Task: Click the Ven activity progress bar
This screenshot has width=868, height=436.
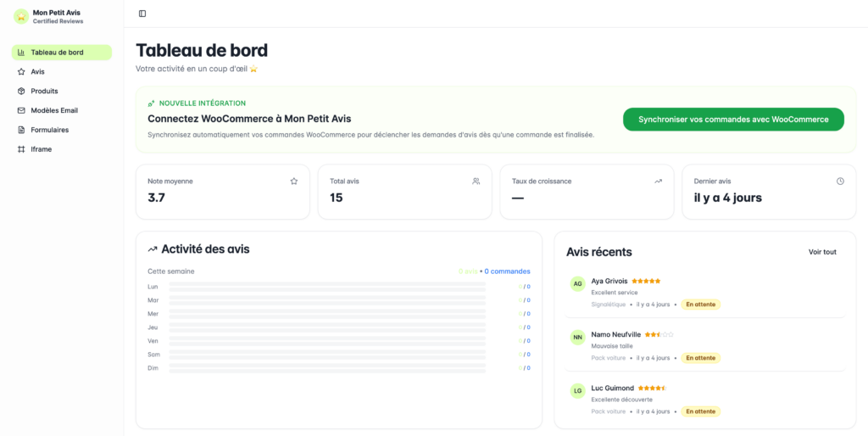Action: click(x=327, y=341)
